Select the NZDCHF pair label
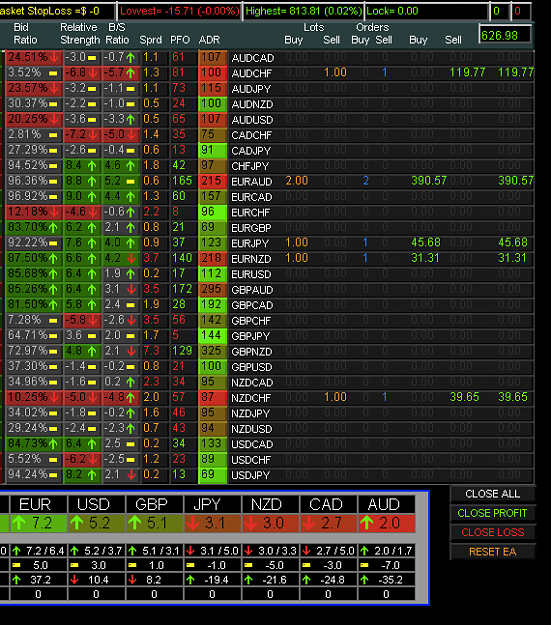This screenshot has height=625, width=551. (x=251, y=398)
